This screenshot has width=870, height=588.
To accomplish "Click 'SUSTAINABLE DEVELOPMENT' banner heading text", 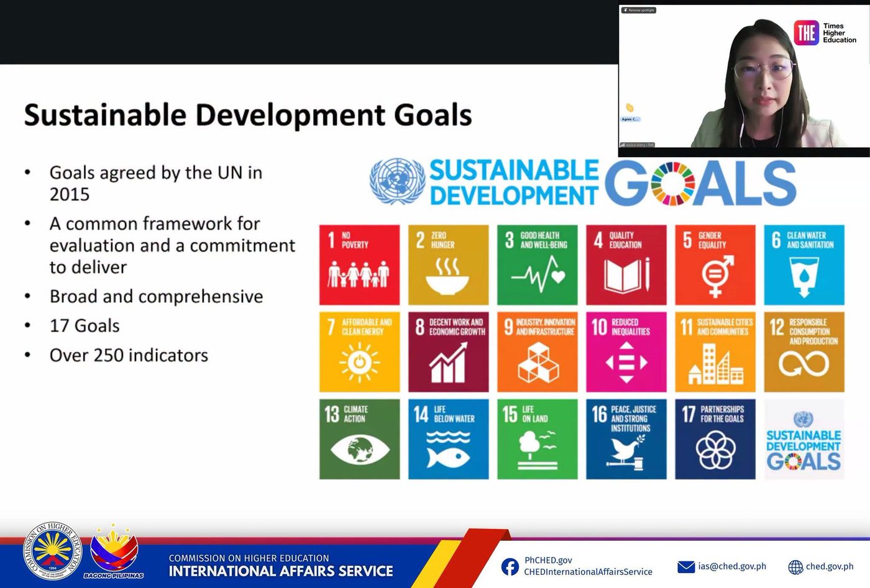I will pyautogui.click(x=514, y=183).
